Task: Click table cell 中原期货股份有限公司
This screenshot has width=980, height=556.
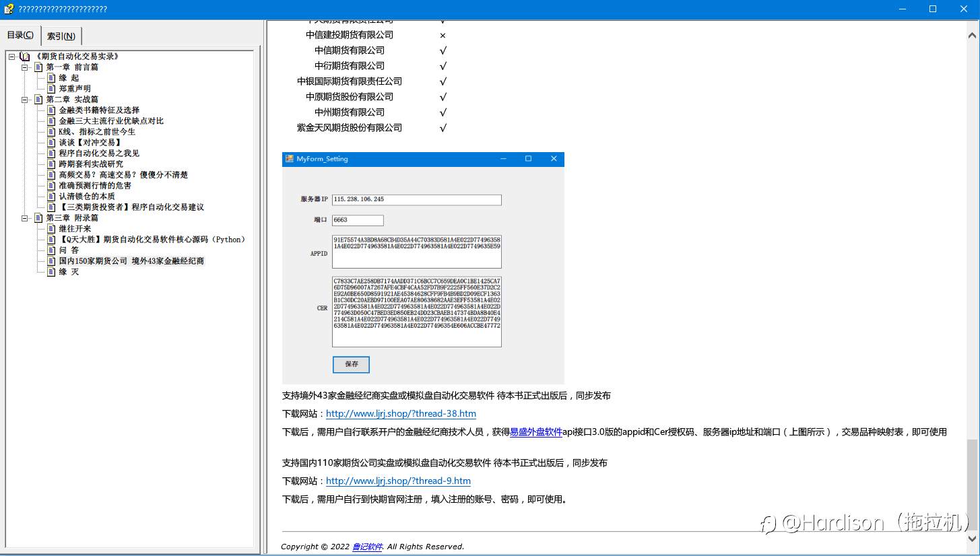Action: (x=350, y=97)
